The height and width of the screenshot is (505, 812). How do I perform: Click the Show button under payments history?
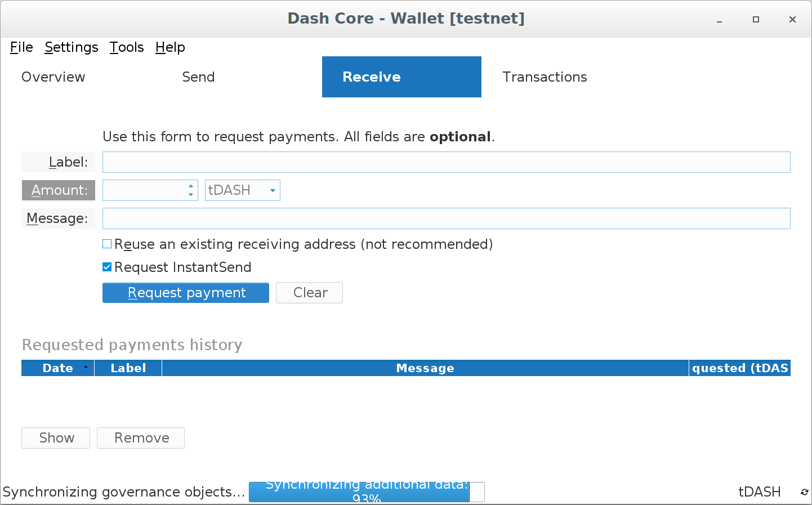click(56, 438)
